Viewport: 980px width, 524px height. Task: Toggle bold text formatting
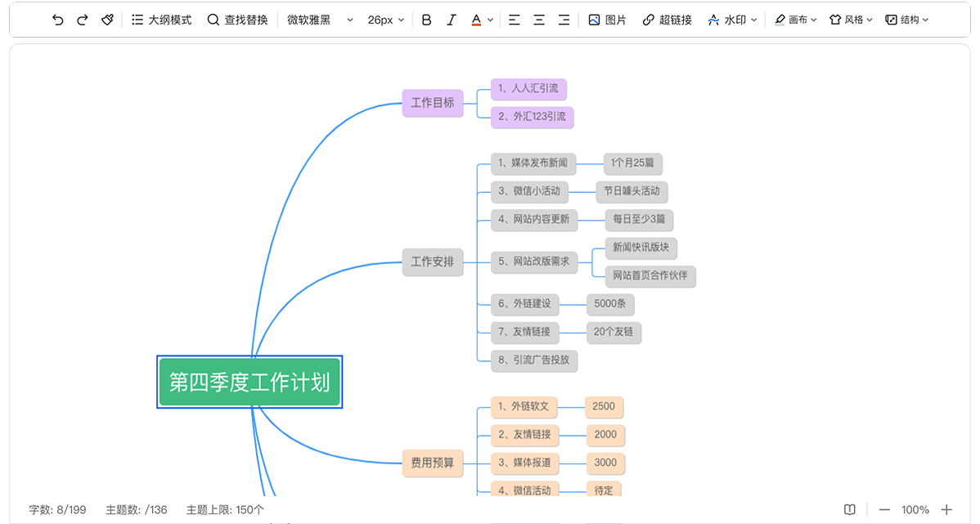pos(426,20)
